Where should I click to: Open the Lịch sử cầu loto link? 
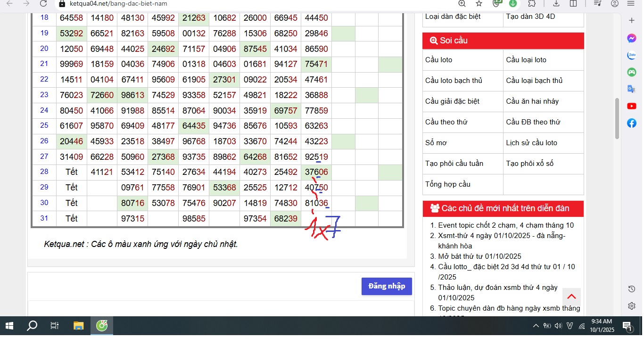point(531,143)
